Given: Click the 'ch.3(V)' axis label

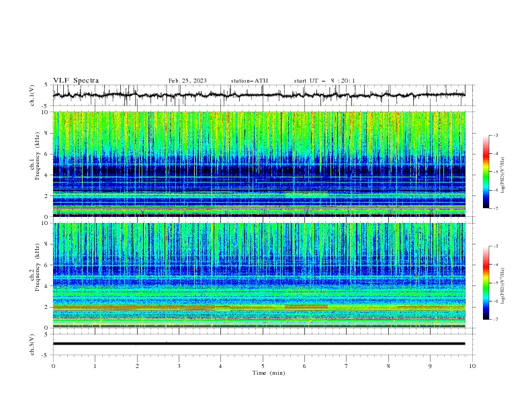Looking at the screenshot, I should (x=32, y=345).
